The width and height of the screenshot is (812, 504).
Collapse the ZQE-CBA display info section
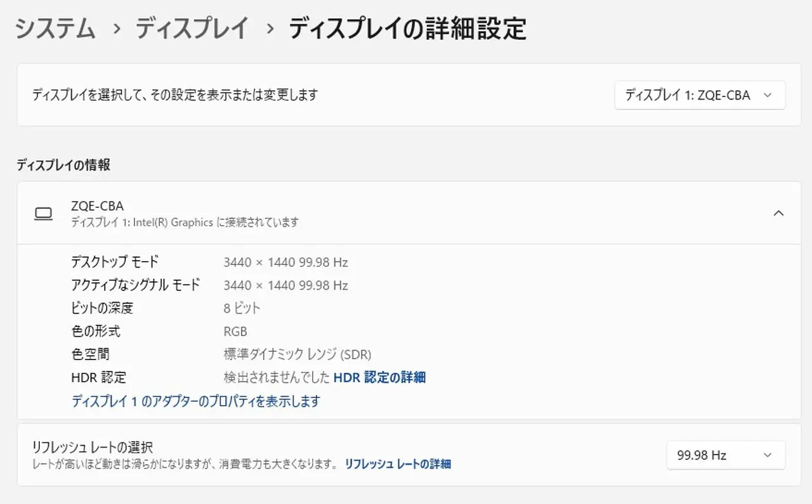click(x=778, y=213)
